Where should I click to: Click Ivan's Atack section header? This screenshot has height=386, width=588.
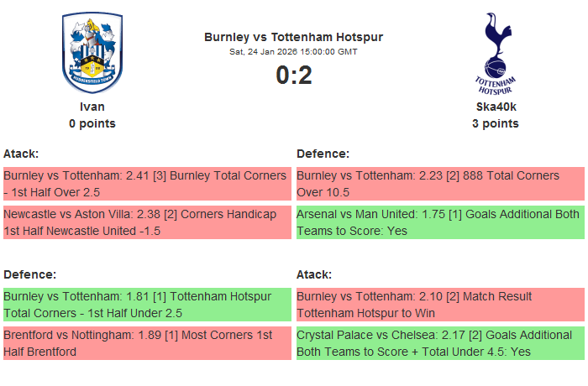[21, 154]
